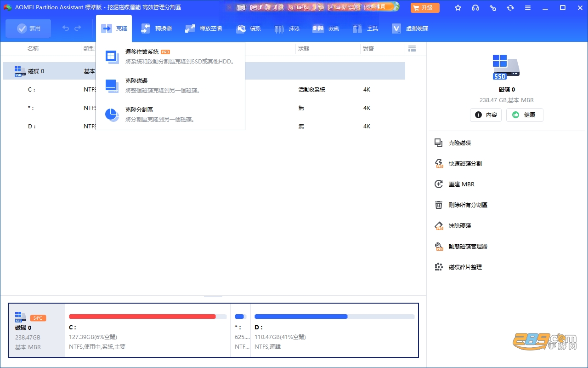588x368 pixels.
Task: Open the 工具 (Tools) toolbar menu
Action: click(366, 29)
